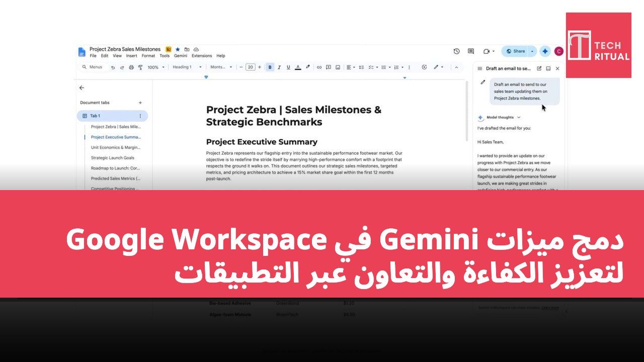Toggle underline formatting
The height and width of the screenshot is (362, 644).
pyautogui.click(x=288, y=67)
